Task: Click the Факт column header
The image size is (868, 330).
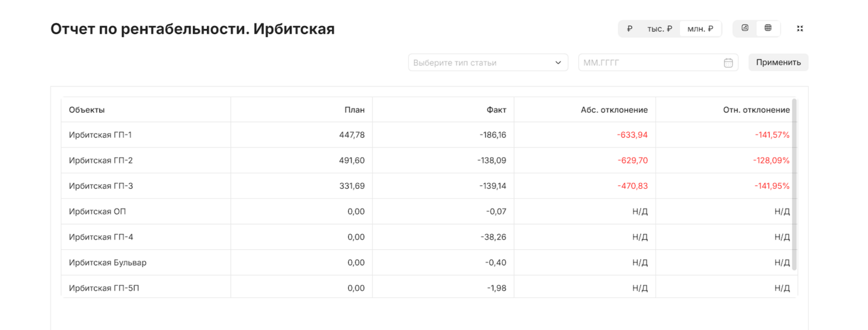Action: coord(496,110)
